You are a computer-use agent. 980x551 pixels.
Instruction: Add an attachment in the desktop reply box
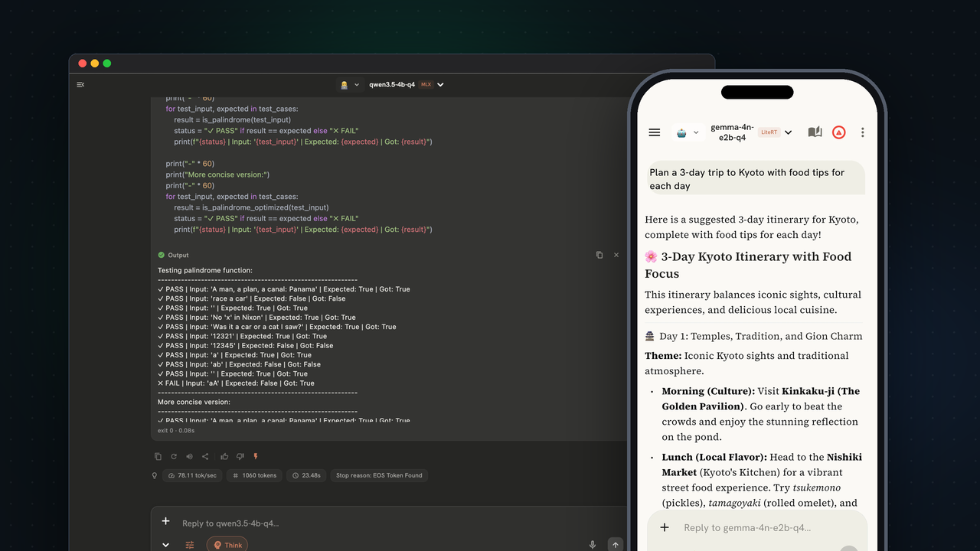pyautogui.click(x=165, y=522)
